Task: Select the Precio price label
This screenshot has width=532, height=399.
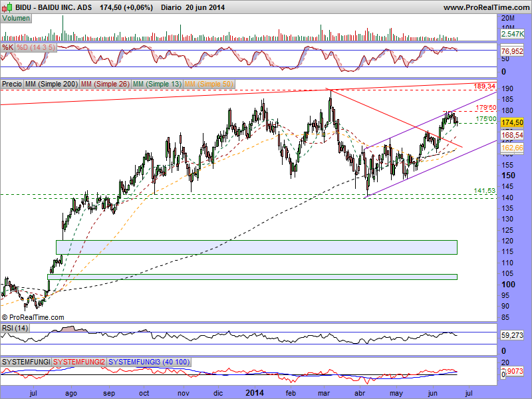Action: (12, 84)
